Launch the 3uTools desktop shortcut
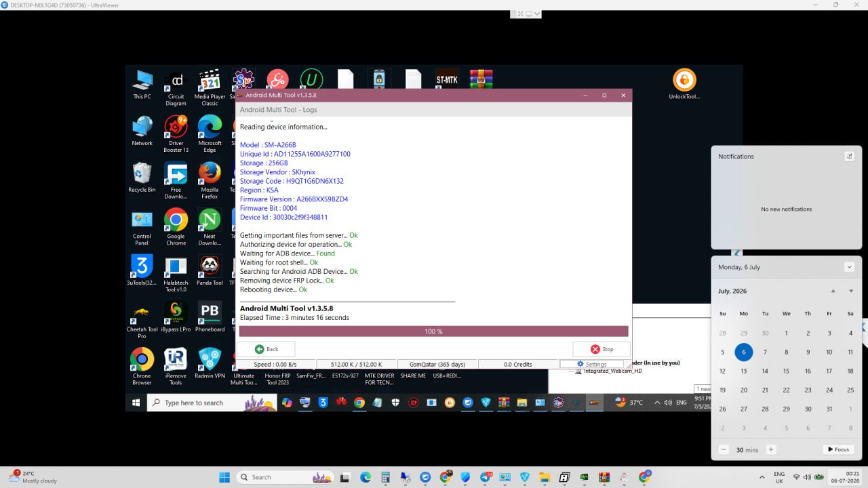868x488 pixels. (x=142, y=270)
